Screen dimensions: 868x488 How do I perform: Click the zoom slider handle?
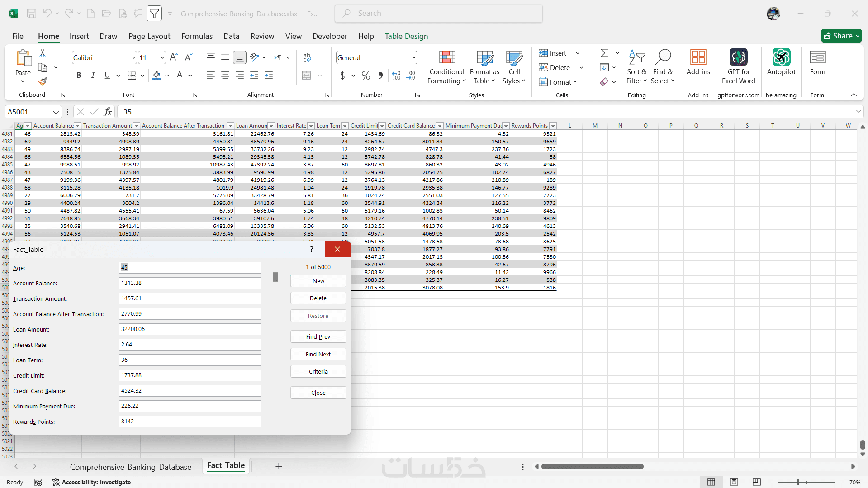(797, 482)
